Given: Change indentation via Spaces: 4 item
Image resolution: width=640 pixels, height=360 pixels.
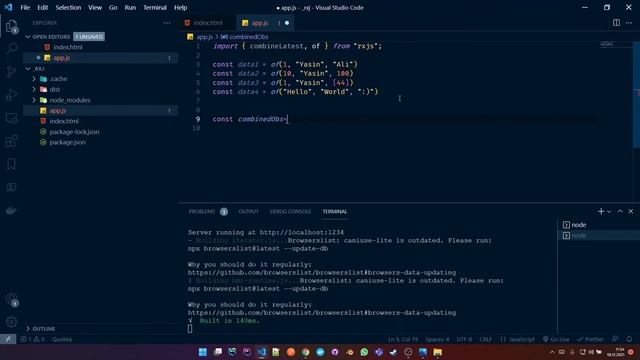Looking at the screenshot, I should click(437, 339).
